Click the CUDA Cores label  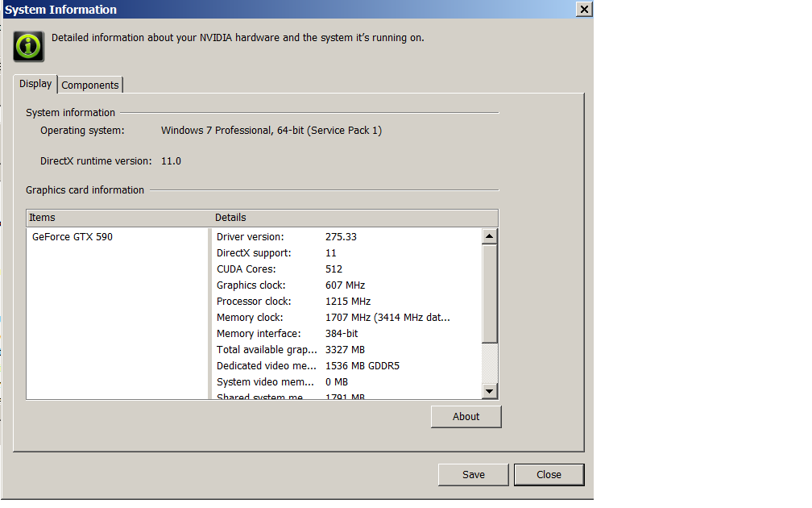pyautogui.click(x=246, y=269)
